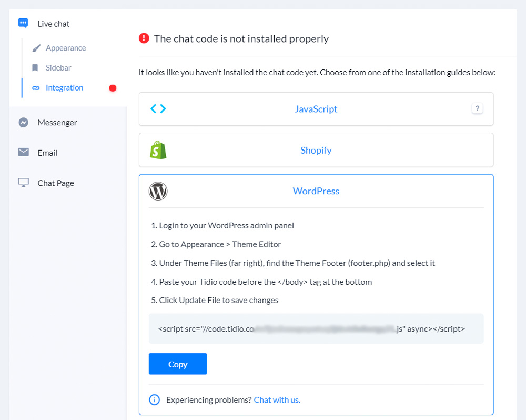Open Messenger settings

click(x=57, y=123)
